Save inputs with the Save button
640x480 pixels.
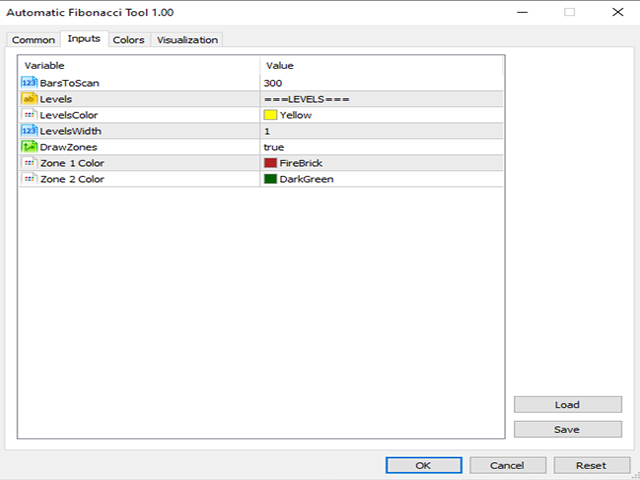click(568, 429)
